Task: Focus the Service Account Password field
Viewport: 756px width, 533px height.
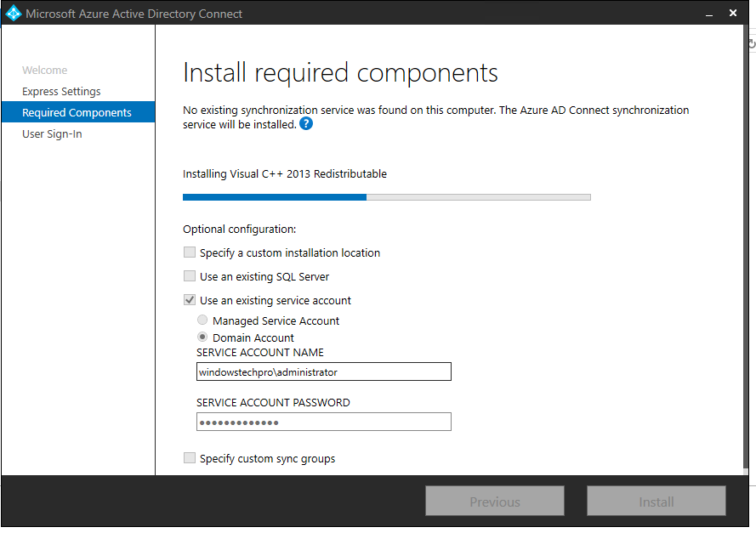Action: 324,422
